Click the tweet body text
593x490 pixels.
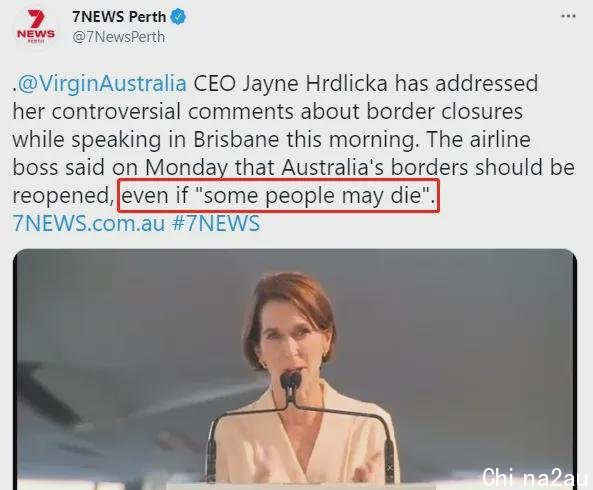tap(293, 153)
